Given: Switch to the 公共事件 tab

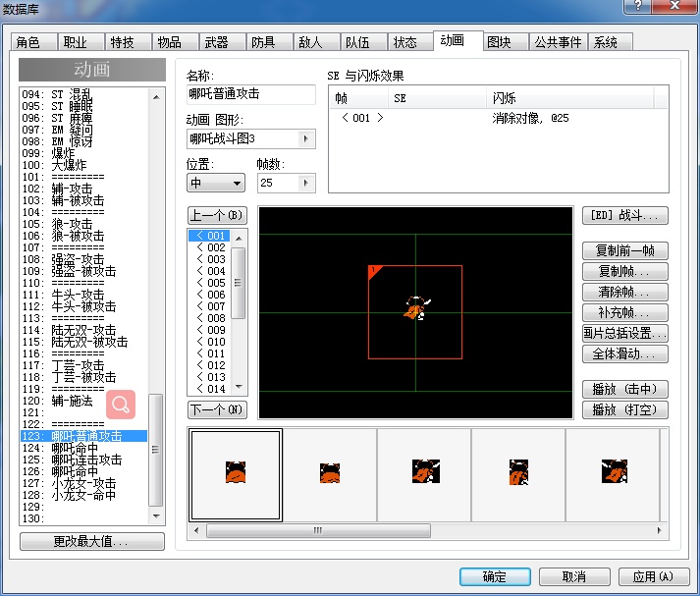Looking at the screenshot, I should coord(558,42).
